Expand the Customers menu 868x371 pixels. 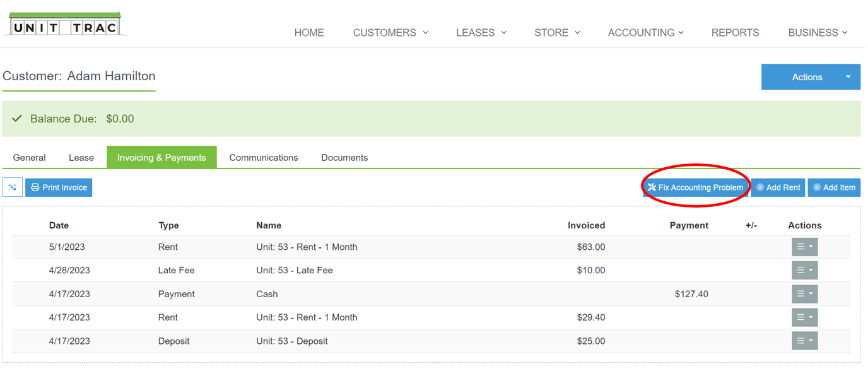coord(390,33)
